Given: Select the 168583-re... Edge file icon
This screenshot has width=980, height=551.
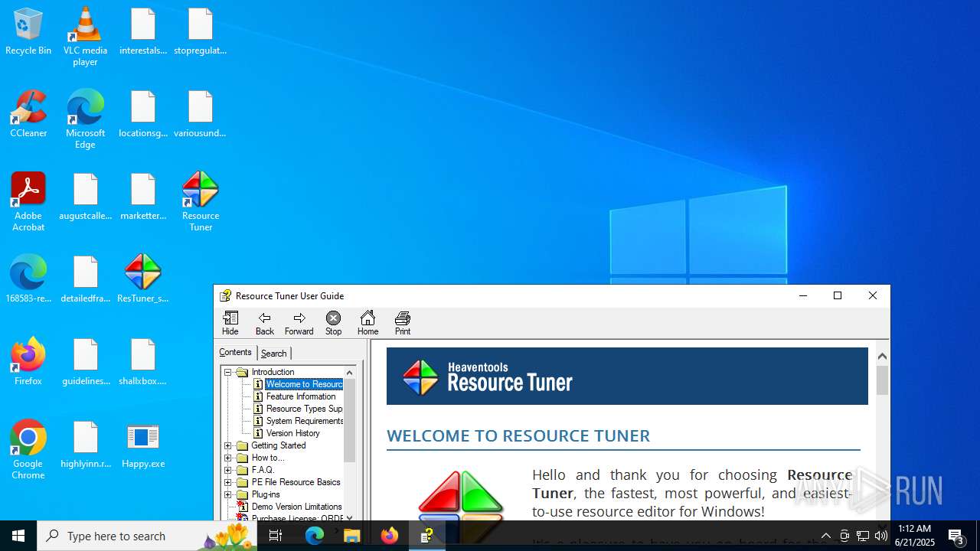Looking at the screenshot, I should pos(28,279).
